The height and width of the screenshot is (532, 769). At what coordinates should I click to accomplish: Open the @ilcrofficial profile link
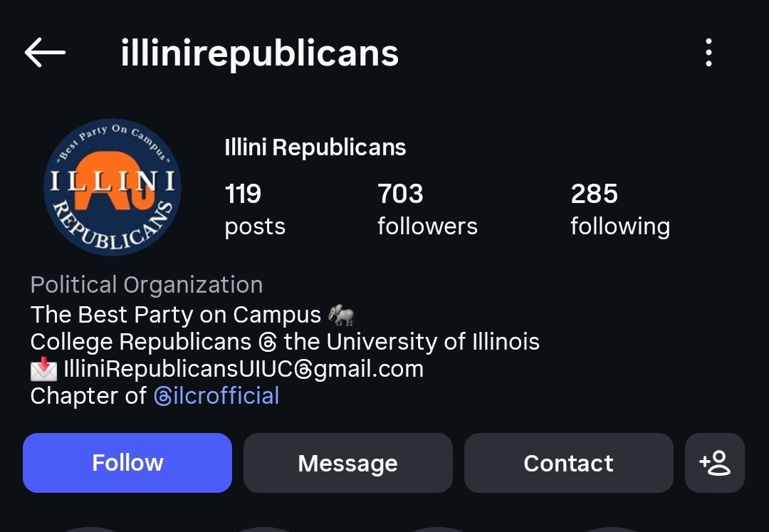216,396
